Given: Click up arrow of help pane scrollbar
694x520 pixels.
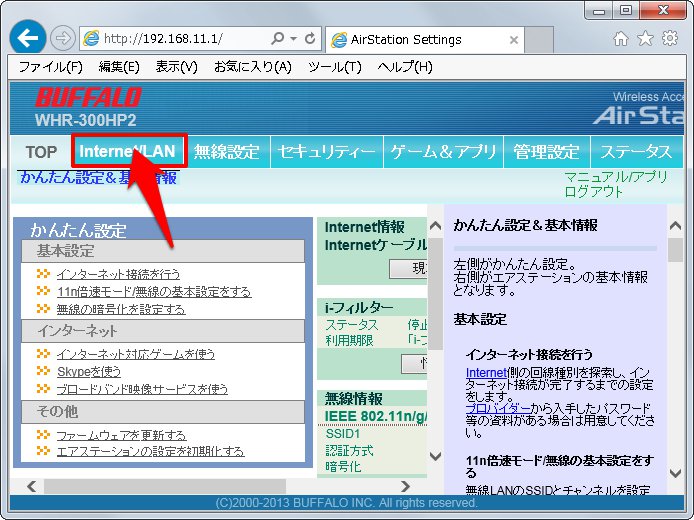Looking at the screenshot, I should [x=675, y=226].
